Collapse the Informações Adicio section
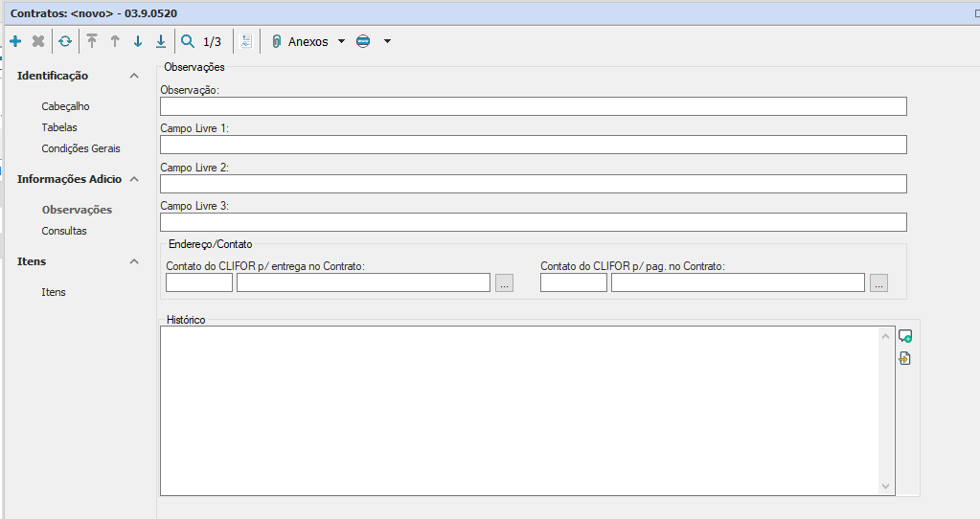980x519 pixels. click(x=134, y=179)
